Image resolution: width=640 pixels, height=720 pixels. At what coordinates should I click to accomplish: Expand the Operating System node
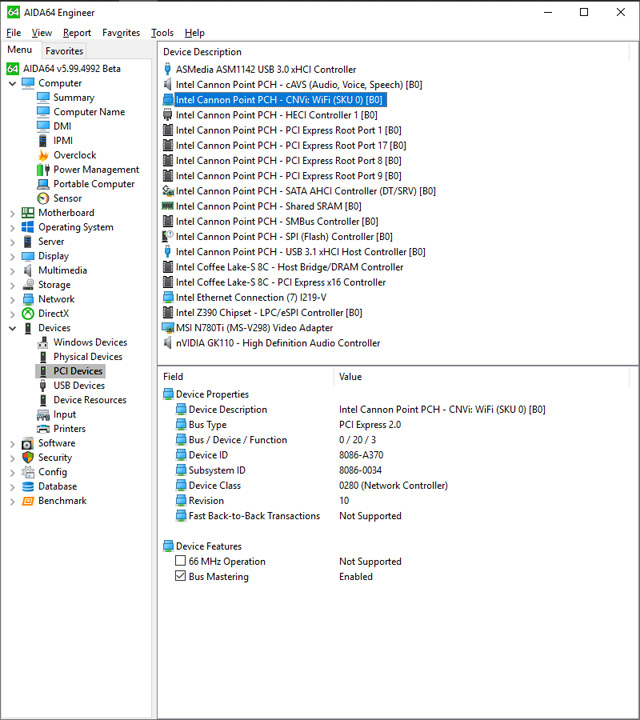(x=12, y=228)
